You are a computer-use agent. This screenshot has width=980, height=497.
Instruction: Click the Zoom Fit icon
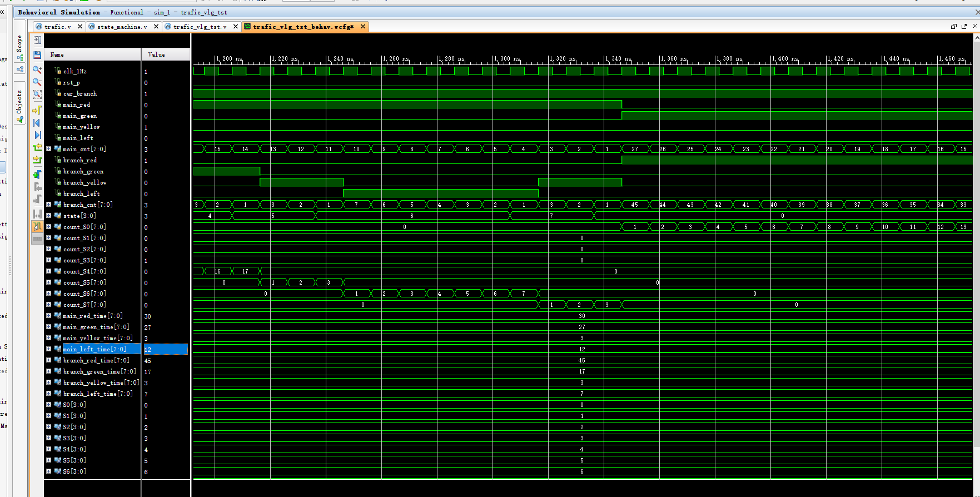coord(37,95)
